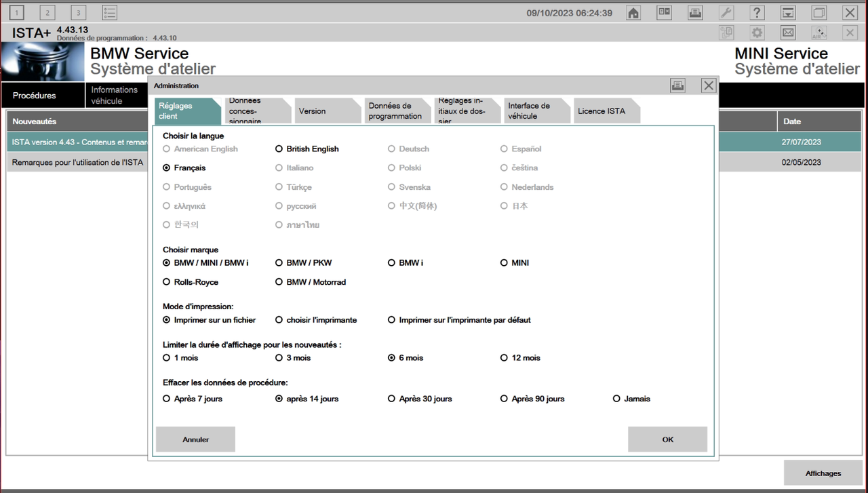Click the AIR search icon
The height and width of the screenshot is (493, 868).
pos(819,33)
